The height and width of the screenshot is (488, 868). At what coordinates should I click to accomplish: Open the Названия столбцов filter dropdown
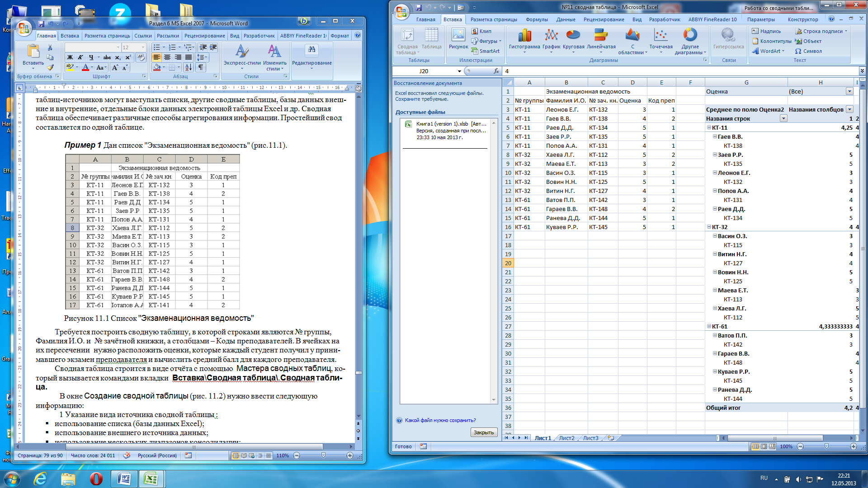(849, 109)
